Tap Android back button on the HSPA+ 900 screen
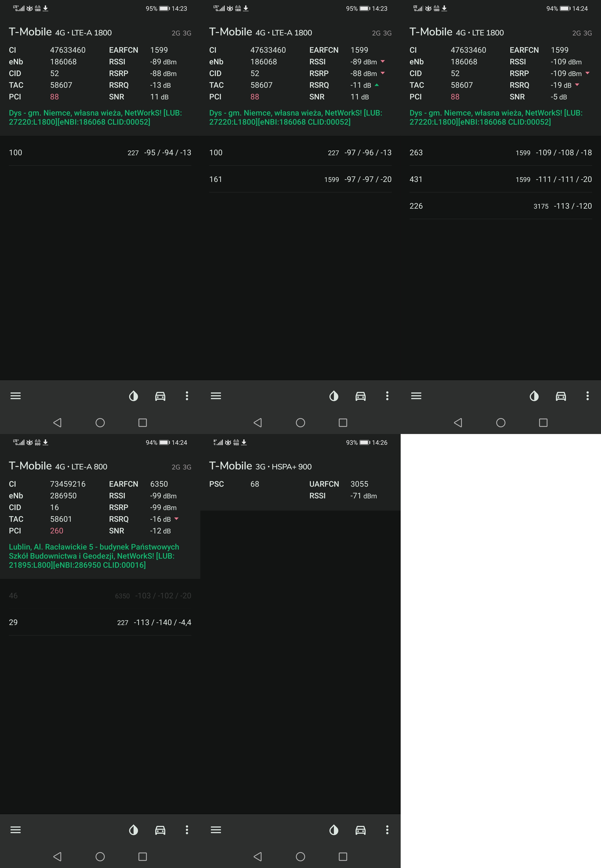This screenshot has height=868, width=601. point(258,856)
